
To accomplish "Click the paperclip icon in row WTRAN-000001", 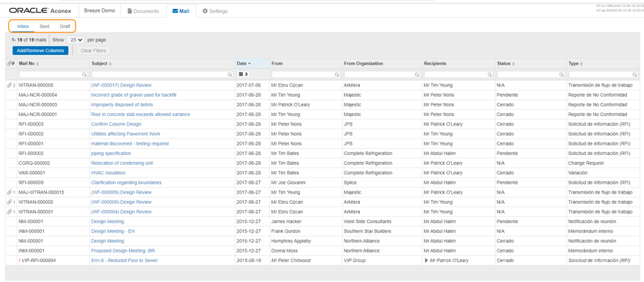I will click(x=10, y=212).
